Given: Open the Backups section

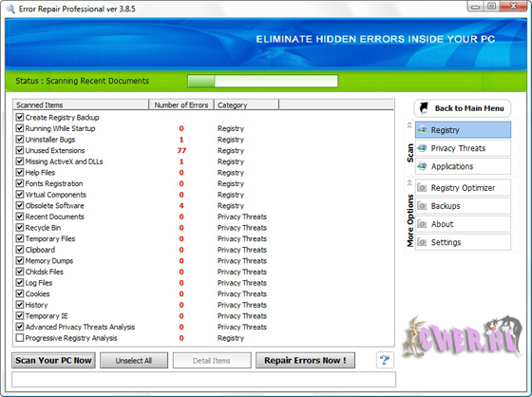Looking at the screenshot, I should pyautogui.click(x=463, y=206).
